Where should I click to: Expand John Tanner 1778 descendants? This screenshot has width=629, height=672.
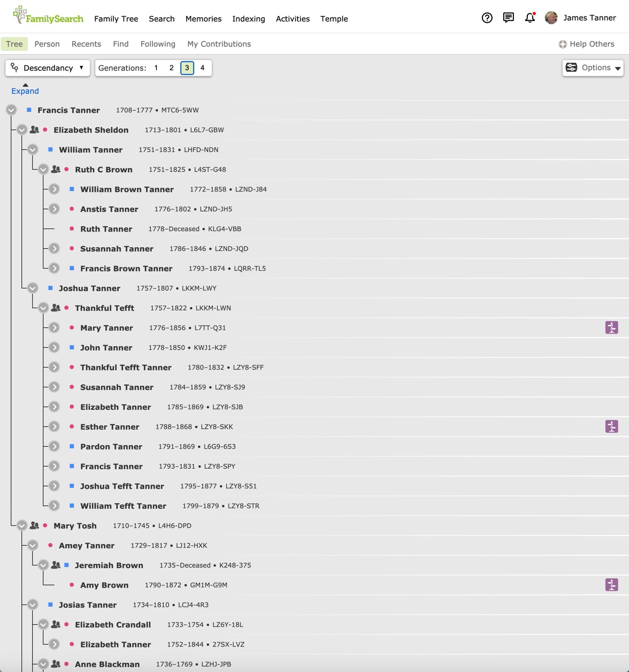click(x=54, y=347)
